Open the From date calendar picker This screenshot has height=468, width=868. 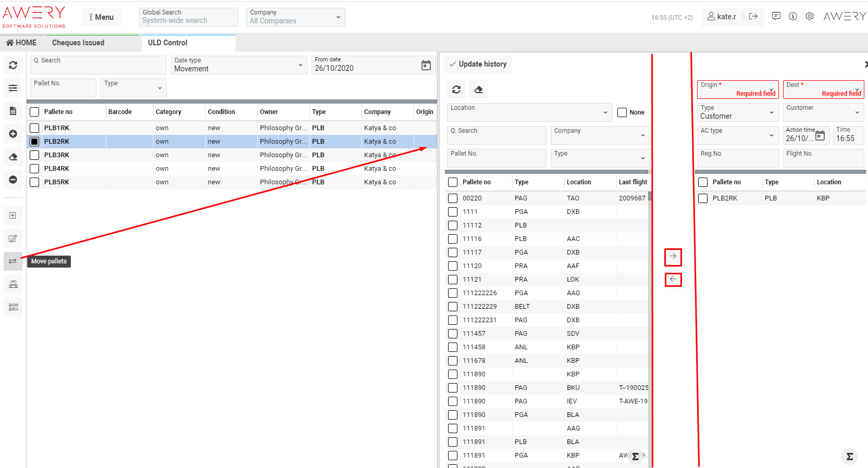pyautogui.click(x=426, y=65)
